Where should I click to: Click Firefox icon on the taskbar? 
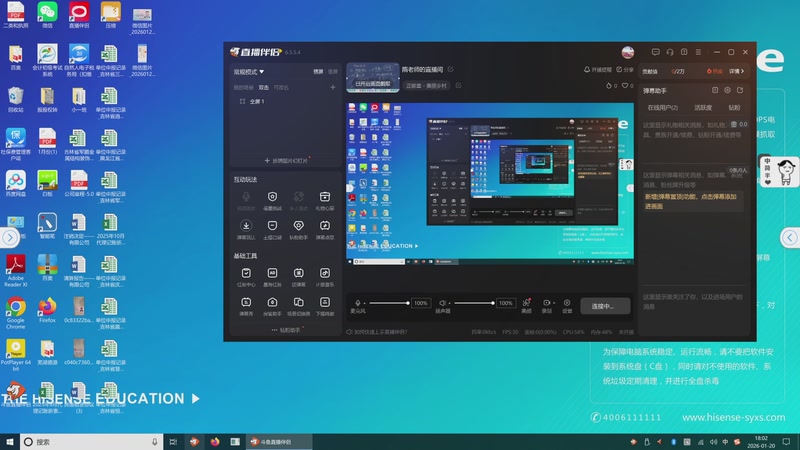click(x=215, y=442)
